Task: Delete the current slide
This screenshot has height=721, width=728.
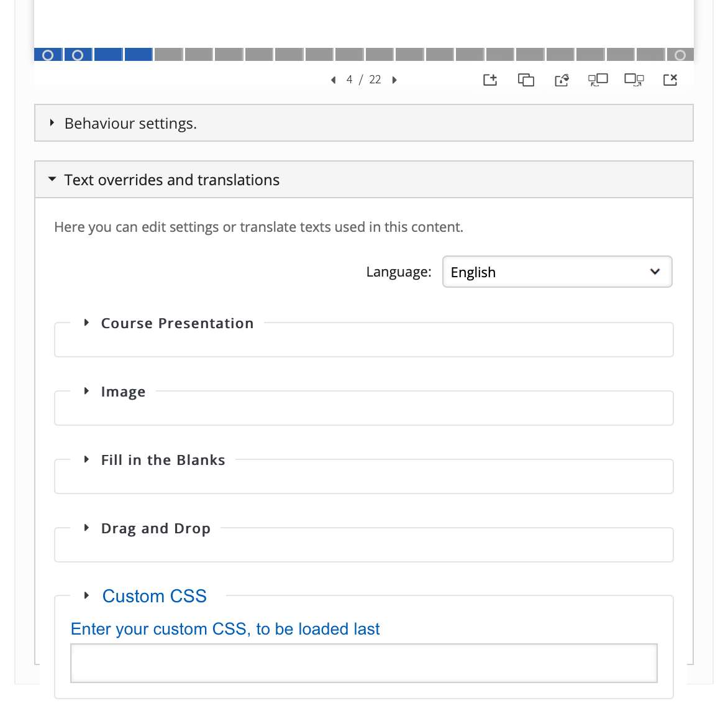Action: click(670, 80)
